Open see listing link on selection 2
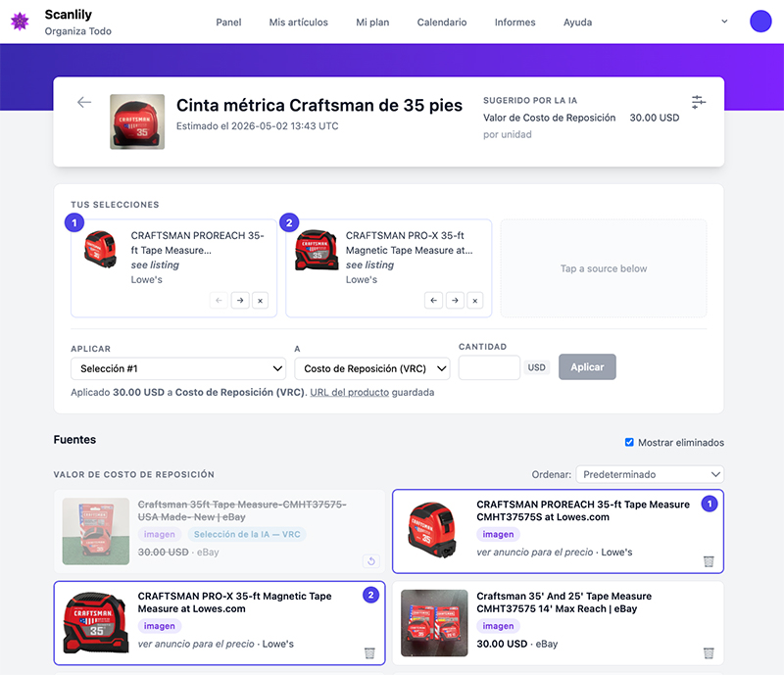784x675 pixels. coord(370,265)
